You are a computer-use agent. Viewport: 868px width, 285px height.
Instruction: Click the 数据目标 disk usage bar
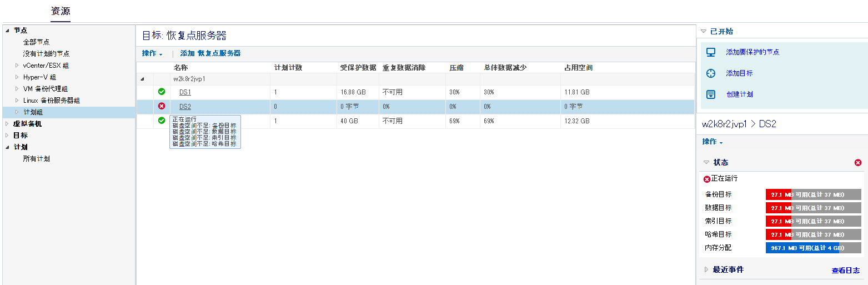[813, 208]
